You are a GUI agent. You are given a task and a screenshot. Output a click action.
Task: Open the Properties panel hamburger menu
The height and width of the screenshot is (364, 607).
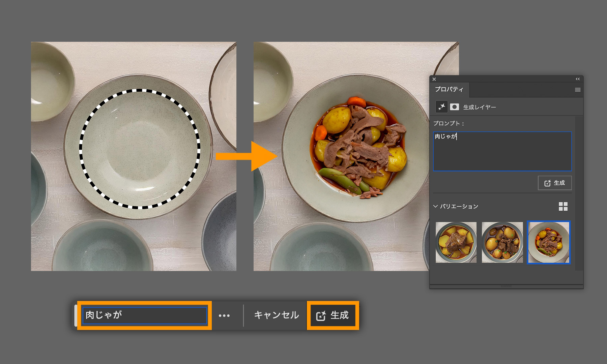pos(578,90)
